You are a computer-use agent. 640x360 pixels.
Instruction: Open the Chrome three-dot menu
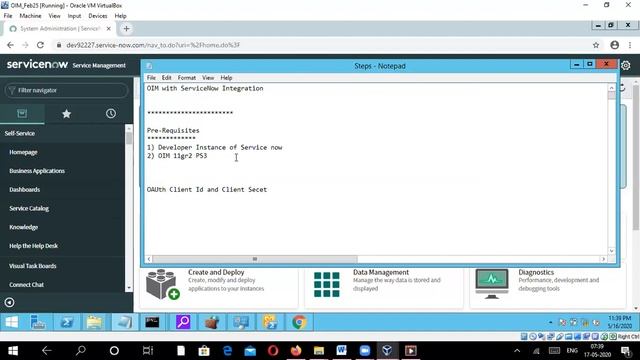[x=630, y=45]
